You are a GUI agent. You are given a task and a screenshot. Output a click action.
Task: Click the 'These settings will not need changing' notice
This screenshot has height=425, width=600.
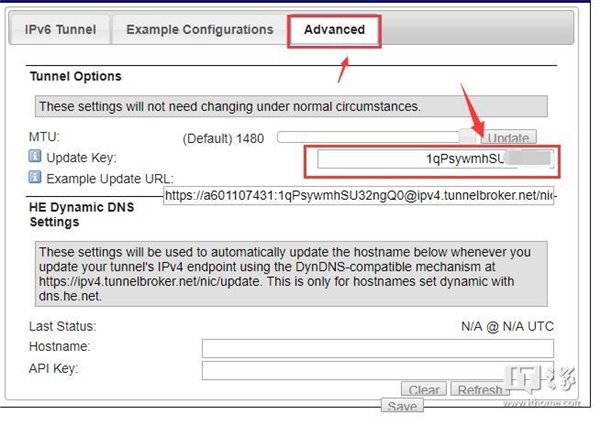pyautogui.click(x=291, y=106)
